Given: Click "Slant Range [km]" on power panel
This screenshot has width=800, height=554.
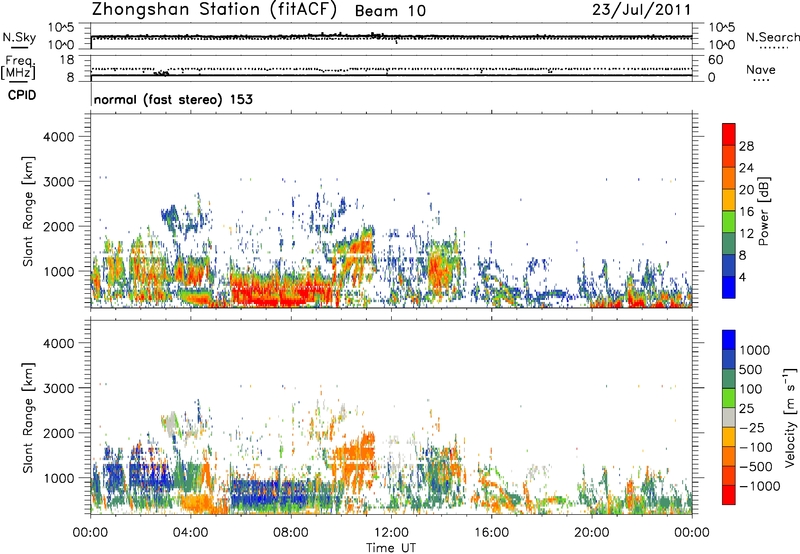Looking at the screenshot, I should [28, 211].
